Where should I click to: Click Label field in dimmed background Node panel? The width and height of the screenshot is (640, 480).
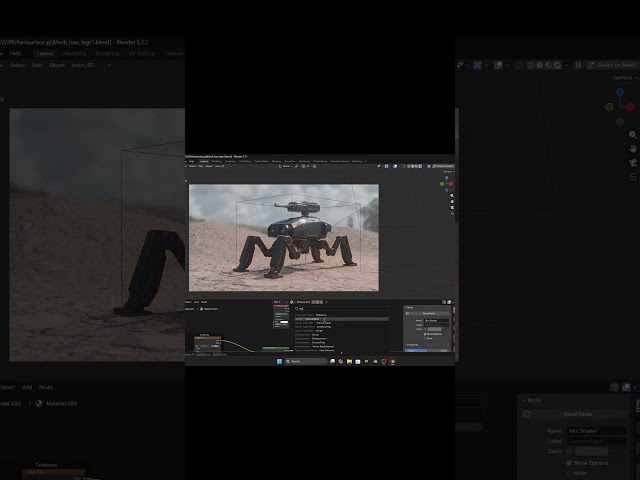tap(596, 441)
